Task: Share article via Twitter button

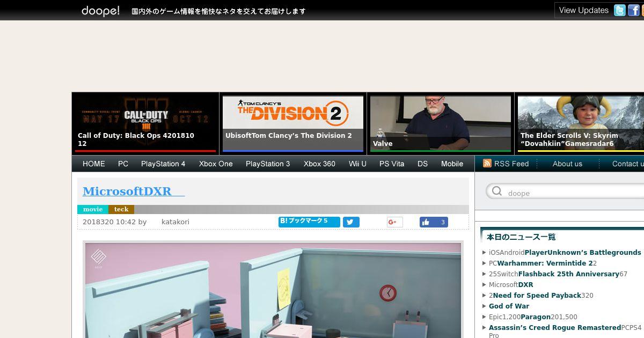Action: [x=351, y=222]
